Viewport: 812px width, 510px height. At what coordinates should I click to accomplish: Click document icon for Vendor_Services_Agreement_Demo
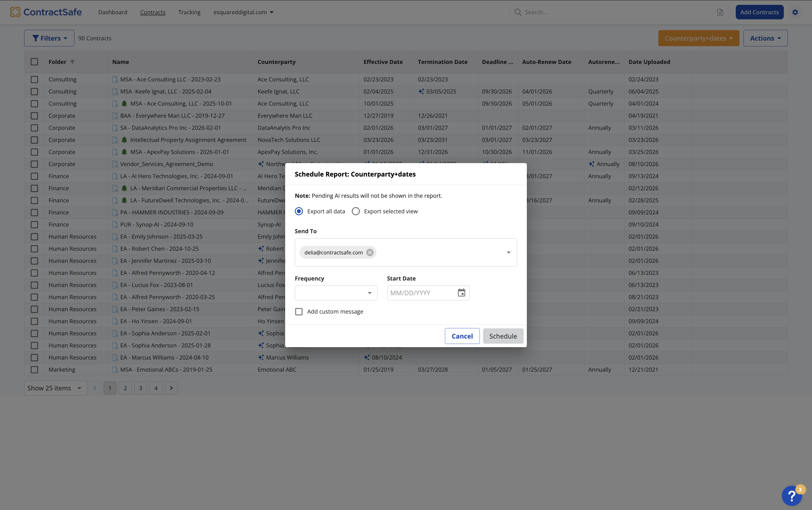pyautogui.click(x=115, y=164)
